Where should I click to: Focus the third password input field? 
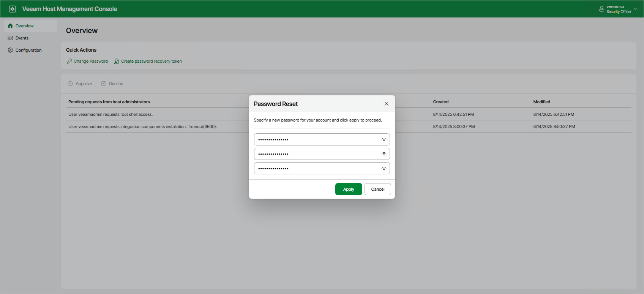tap(322, 168)
